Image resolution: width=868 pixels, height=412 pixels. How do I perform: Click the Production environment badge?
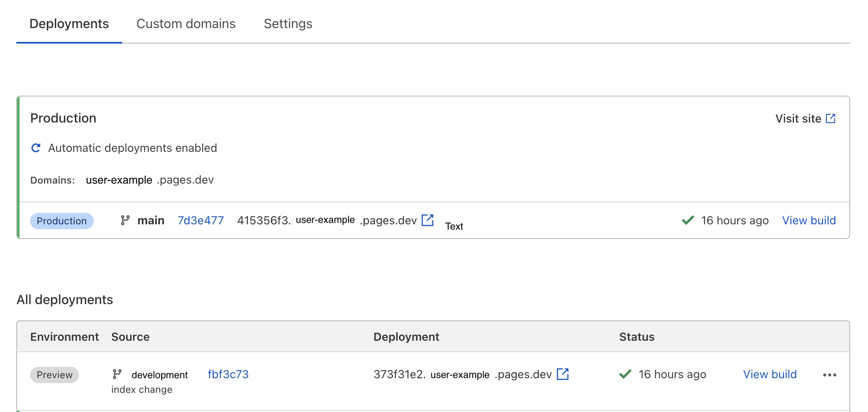click(61, 221)
